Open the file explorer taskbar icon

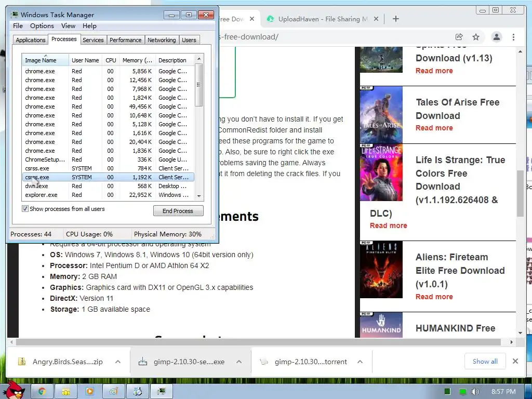point(66,392)
